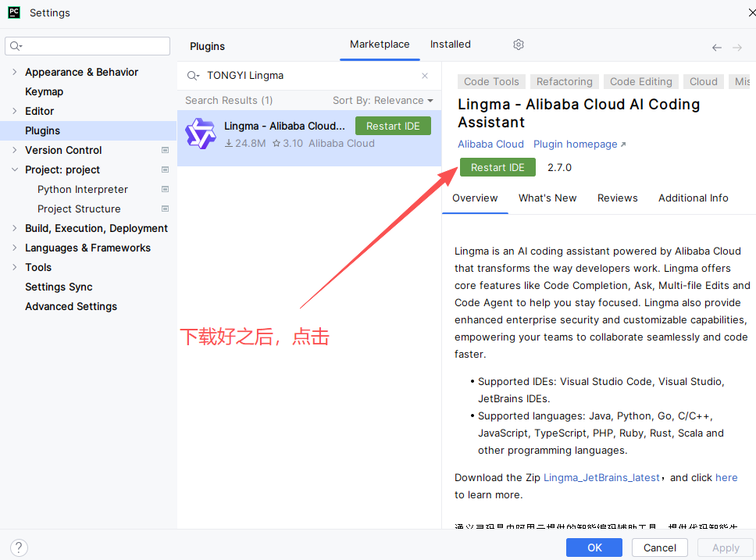Open the Sort By Relevance dropdown

tap(383, 100)
